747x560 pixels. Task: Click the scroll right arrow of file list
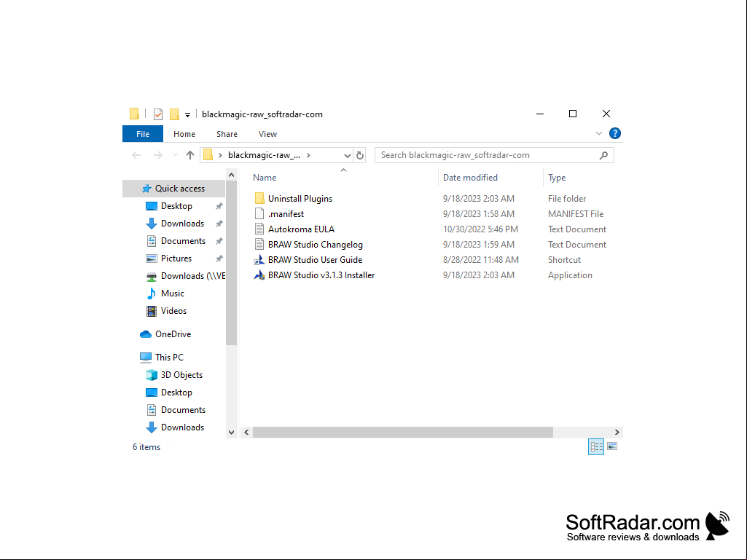617,433
